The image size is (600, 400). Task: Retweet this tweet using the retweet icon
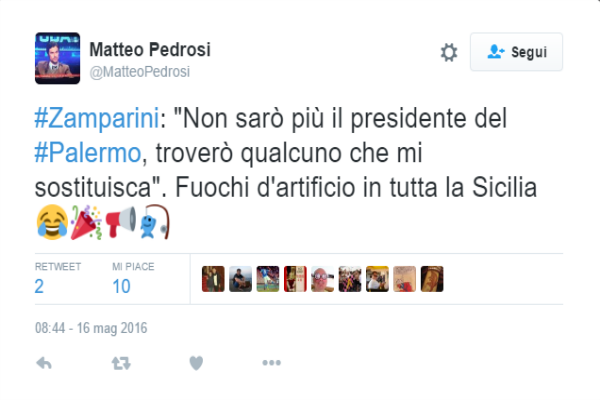point(121,363)
